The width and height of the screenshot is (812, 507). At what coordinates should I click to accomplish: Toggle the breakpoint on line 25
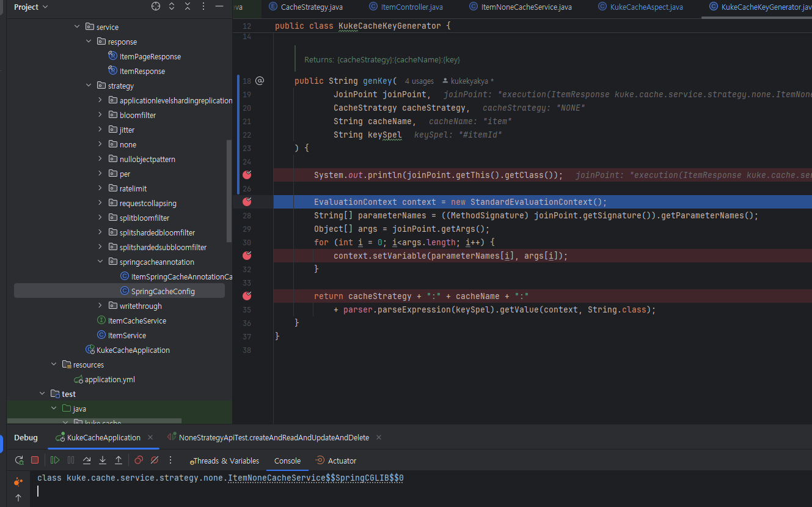(247, 175)
